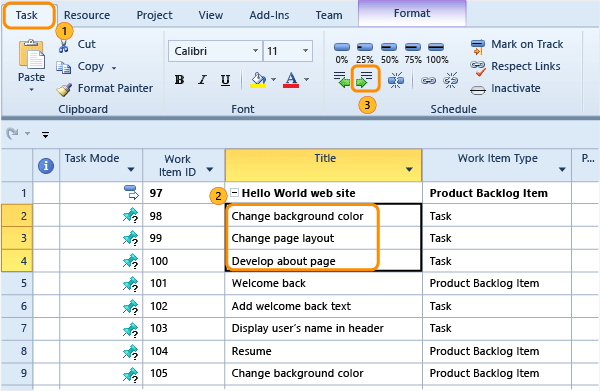Screen dimensions: 600x391
Task: Switch to the Resource ribbon tab
Action: 87,15
